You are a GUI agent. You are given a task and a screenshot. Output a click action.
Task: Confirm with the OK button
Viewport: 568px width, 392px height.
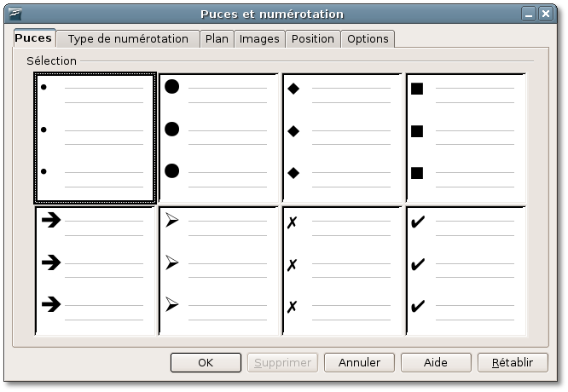(206, 362)
